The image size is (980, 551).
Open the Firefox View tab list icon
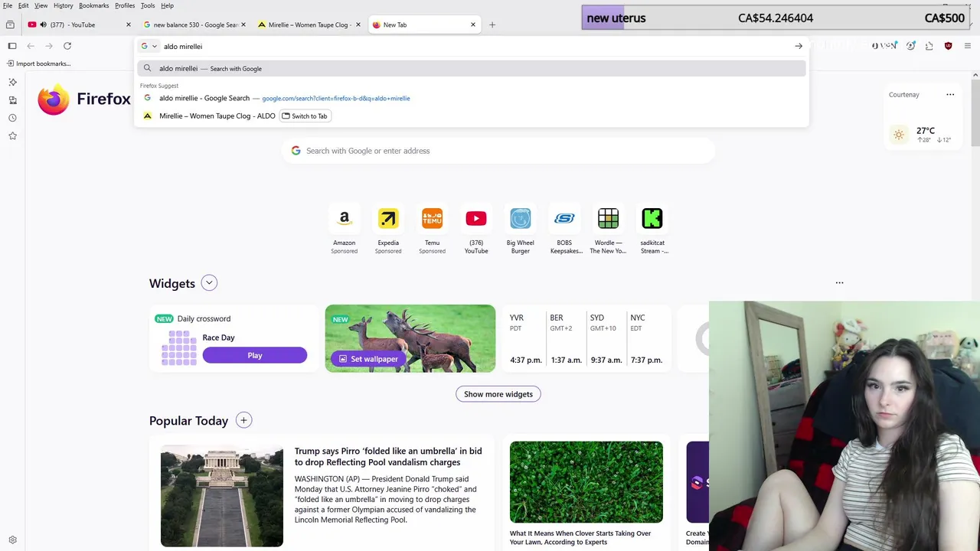[10, 24]
